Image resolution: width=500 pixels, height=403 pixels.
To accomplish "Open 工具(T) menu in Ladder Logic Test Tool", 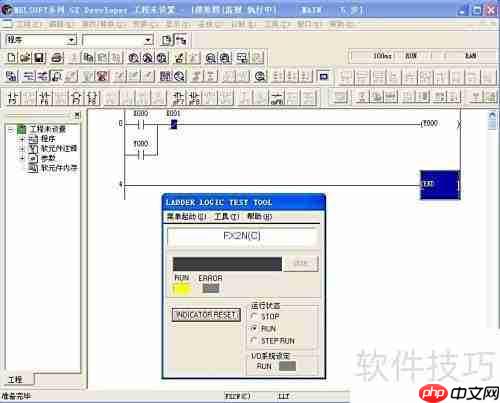I will click(x=227, y=217).
